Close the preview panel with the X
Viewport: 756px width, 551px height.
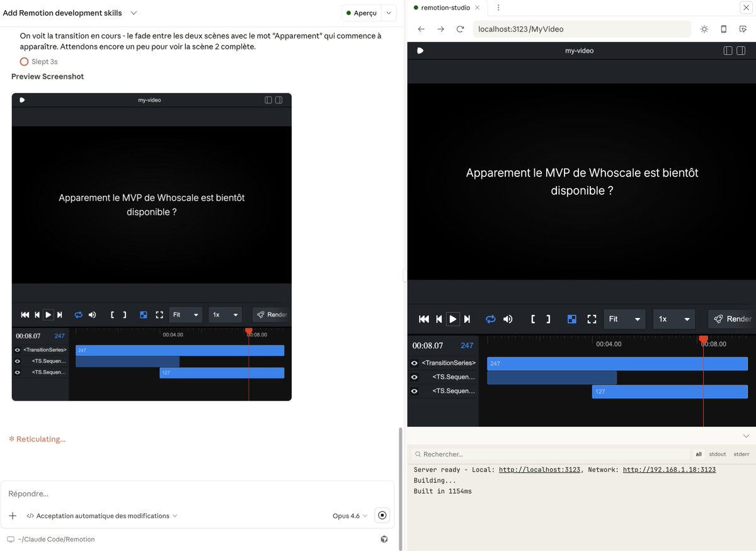[746, 8]
